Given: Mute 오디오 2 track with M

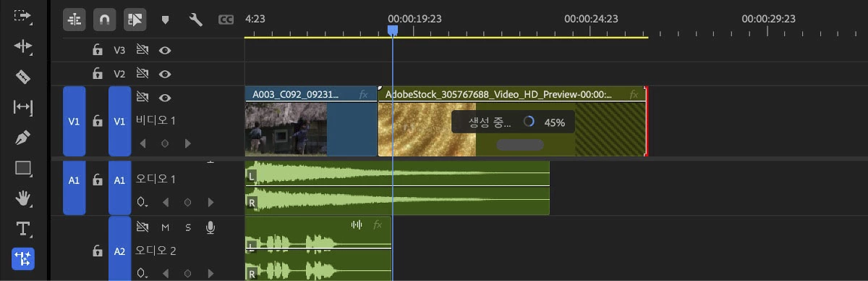Looking at the screenshot, I should (165, 227).
